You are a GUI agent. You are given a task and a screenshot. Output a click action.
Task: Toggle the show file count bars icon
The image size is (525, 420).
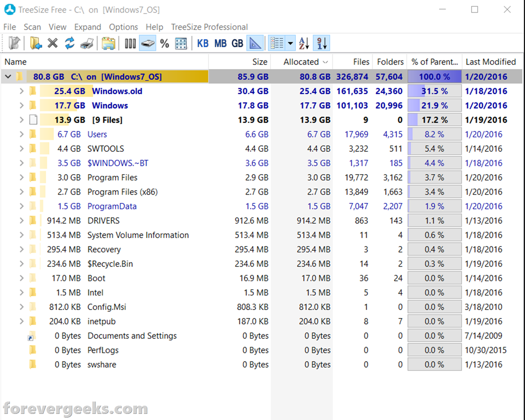130,43
